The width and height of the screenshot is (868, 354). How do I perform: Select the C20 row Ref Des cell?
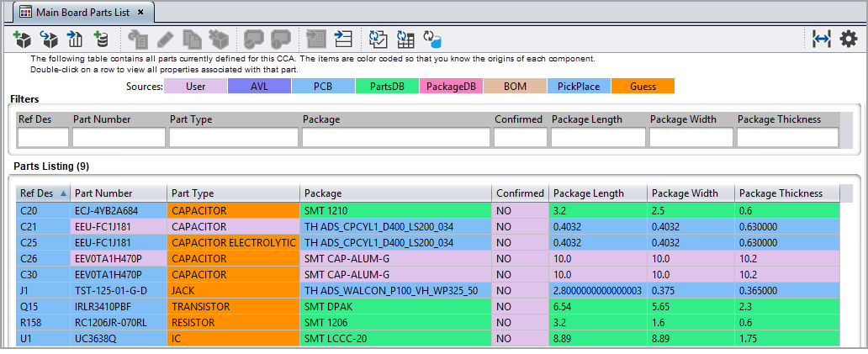click(43, 210)
